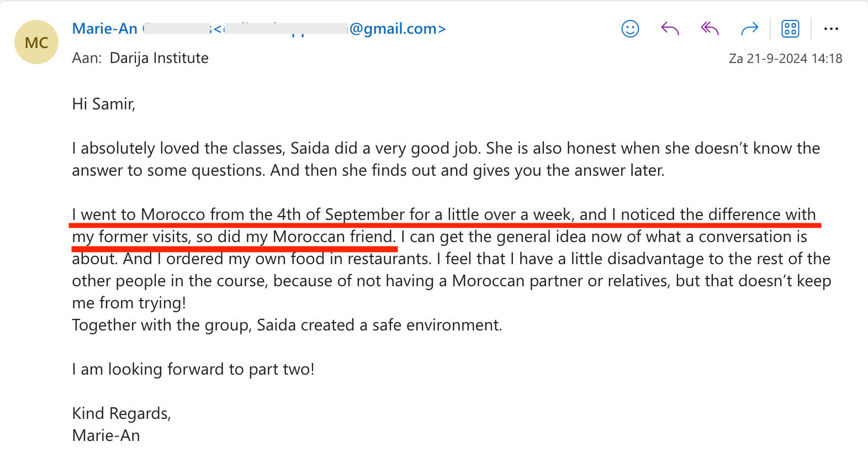Click the signature 'Marie-An' at bottom
Image resolution: width=868 pixels, height=452 pixels.
[106, 435]
